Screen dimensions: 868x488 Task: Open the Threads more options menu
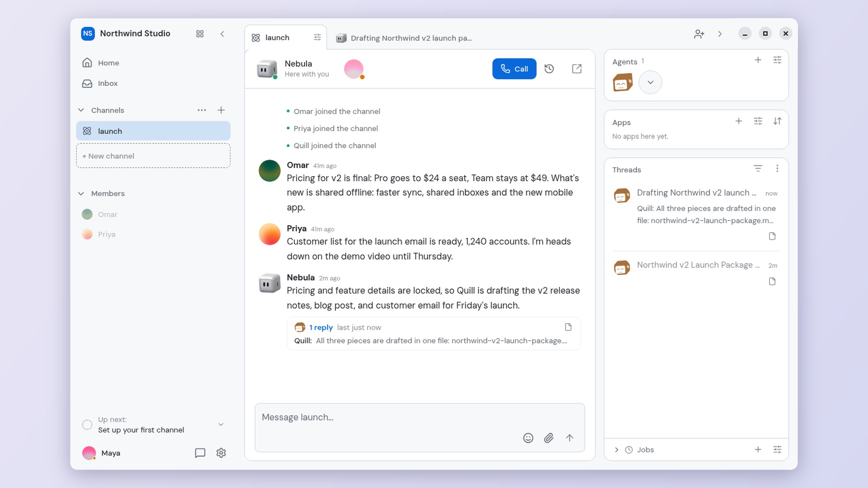(x=777, y=169)
